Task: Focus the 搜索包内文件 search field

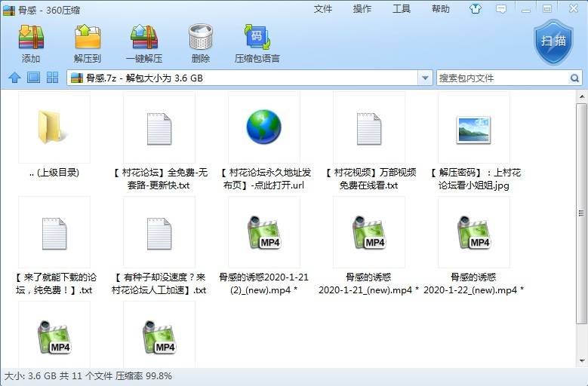Action: 501,78
